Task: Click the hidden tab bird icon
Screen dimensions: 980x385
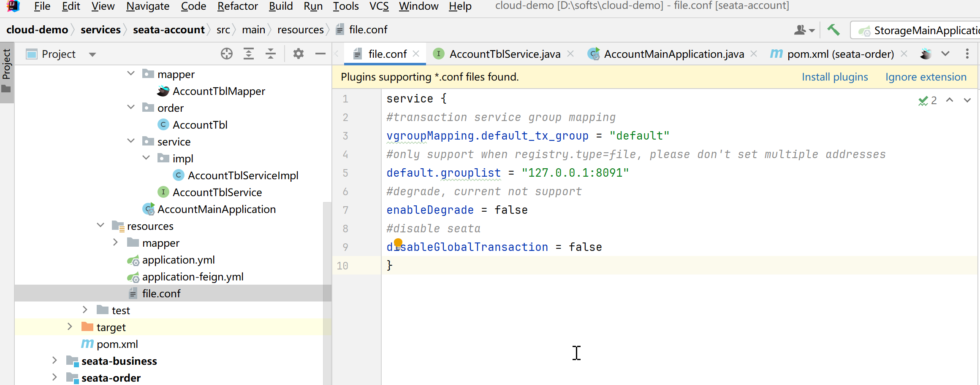Action: pyautogui.click(x=926, y=54)
